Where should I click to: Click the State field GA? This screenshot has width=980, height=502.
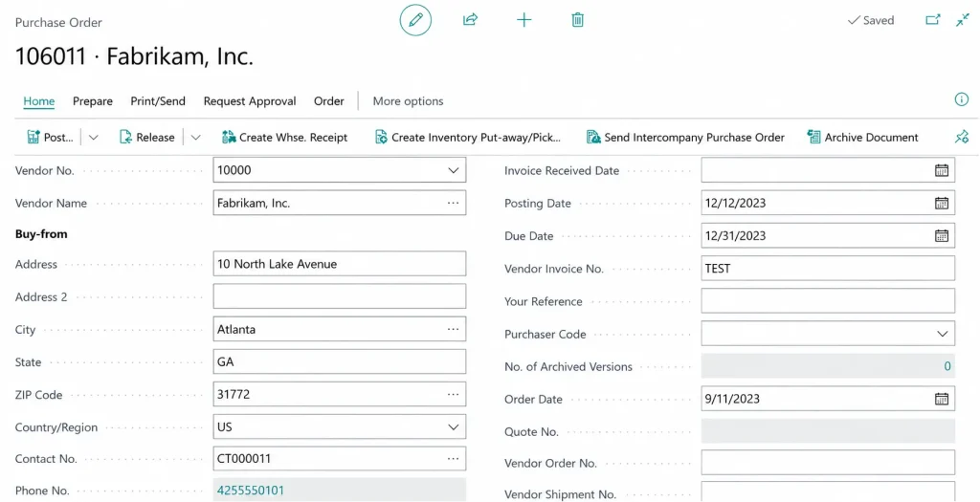pos(340,362)
